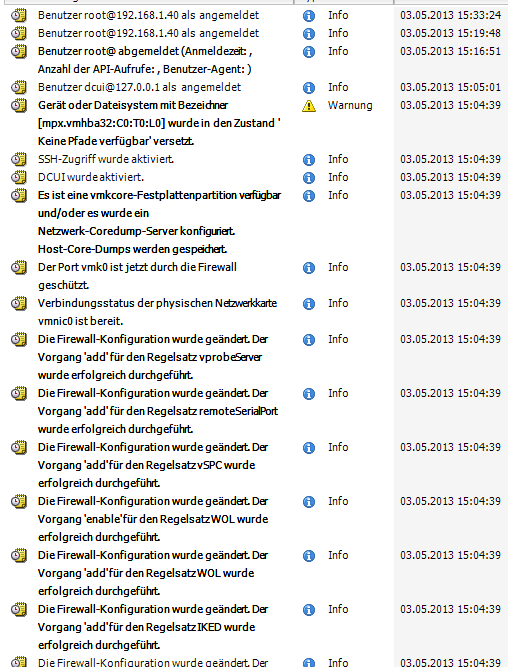Click the blue info icon in the 15:33:24 row
Viewport: 508px width, 667px height.
[x=309, y=16]
